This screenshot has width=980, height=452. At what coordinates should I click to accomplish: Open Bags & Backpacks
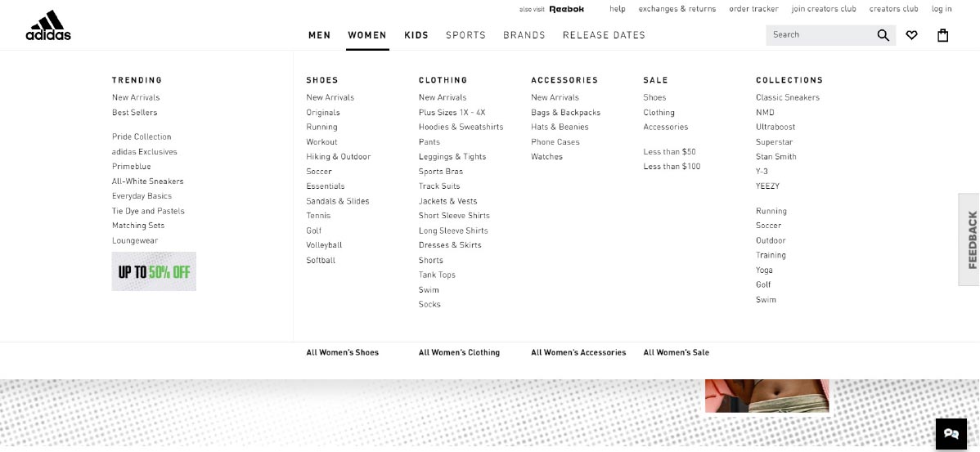pos(565,112)
